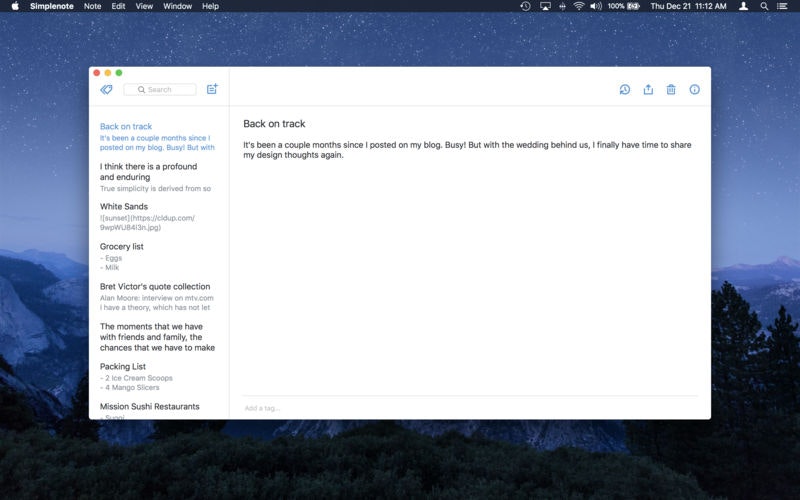
Task: Open AirPlay display menu icon
Action: pos(545,6)
